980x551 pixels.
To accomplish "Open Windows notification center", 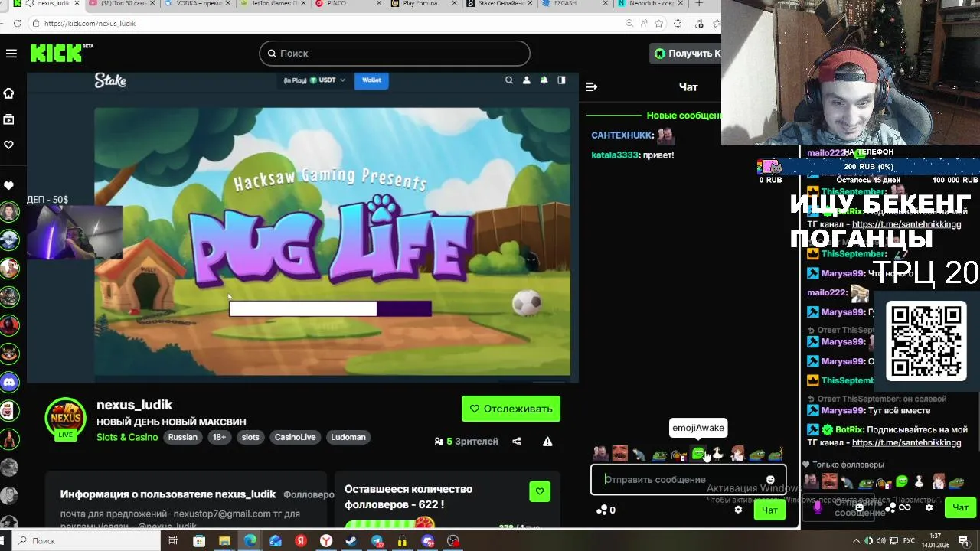I will click(963, 541).
